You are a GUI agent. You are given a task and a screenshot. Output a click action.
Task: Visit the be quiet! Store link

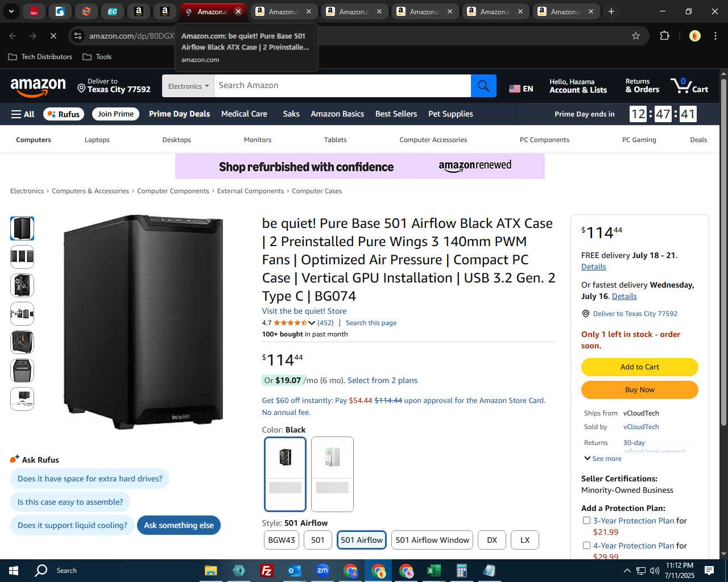pos(304,311)
